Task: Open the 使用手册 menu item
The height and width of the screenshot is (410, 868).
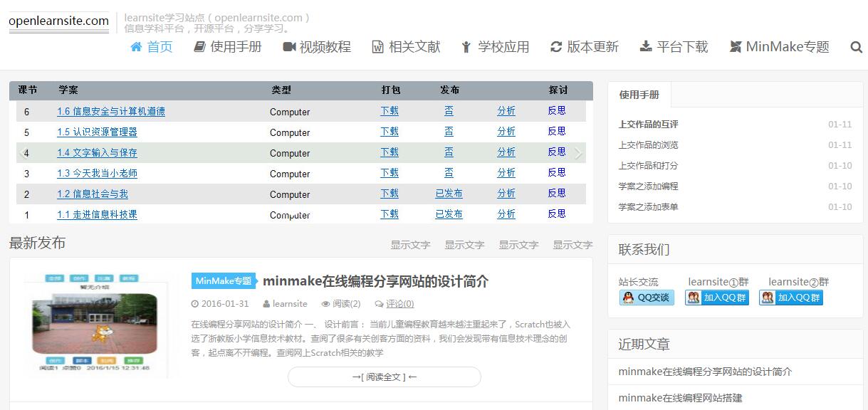Action: [228, 47]
